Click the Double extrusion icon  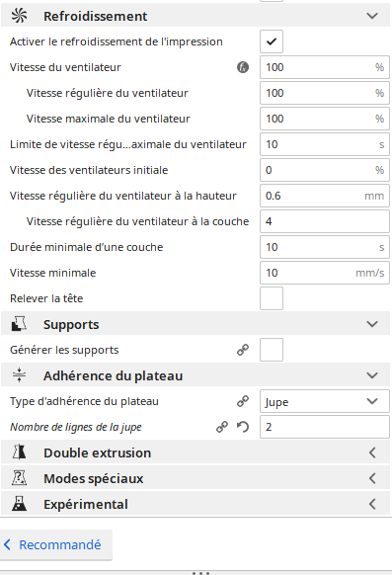click(19, 452)
